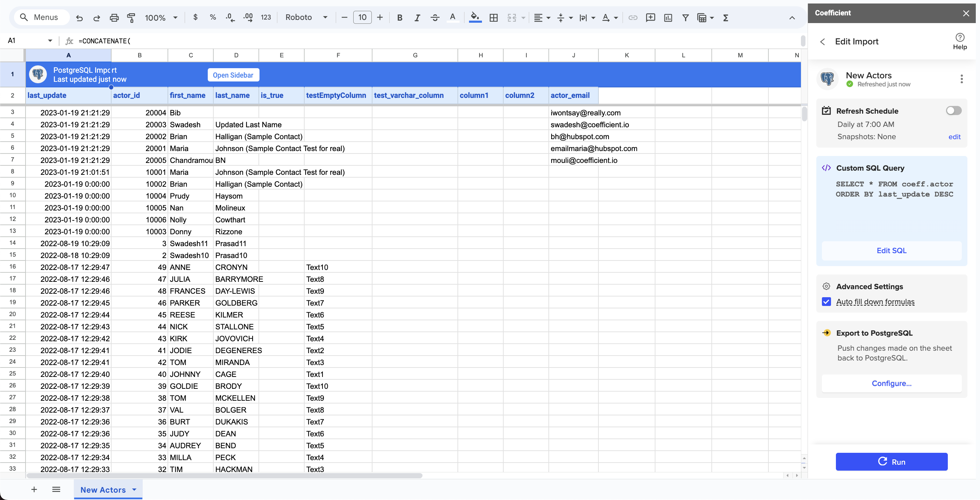Open text rotation dropdown

610,17
